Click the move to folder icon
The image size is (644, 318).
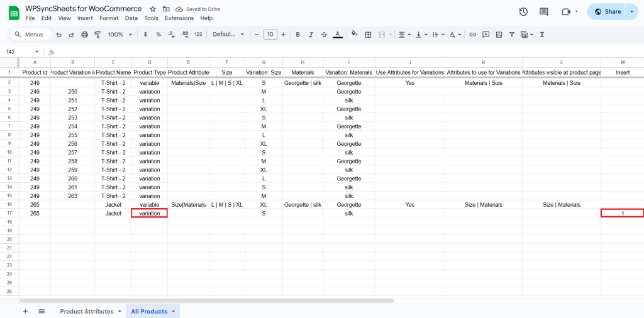166,9
